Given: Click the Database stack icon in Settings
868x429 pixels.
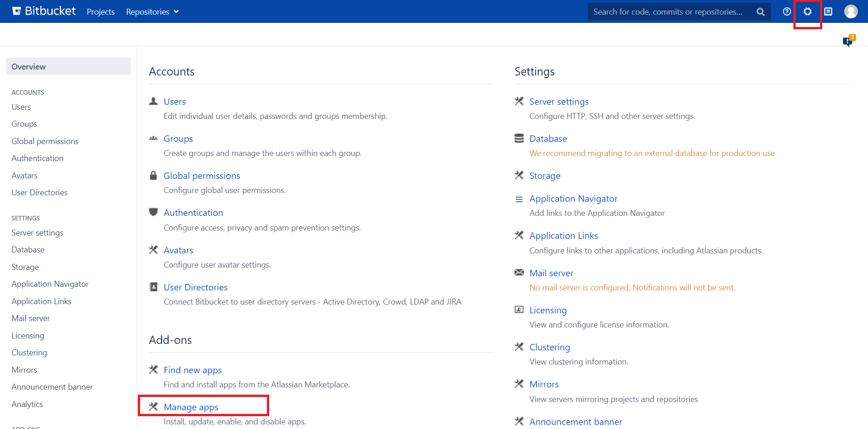Looking at the screenshot, I should pyautogui.click(x=519, y=139).
